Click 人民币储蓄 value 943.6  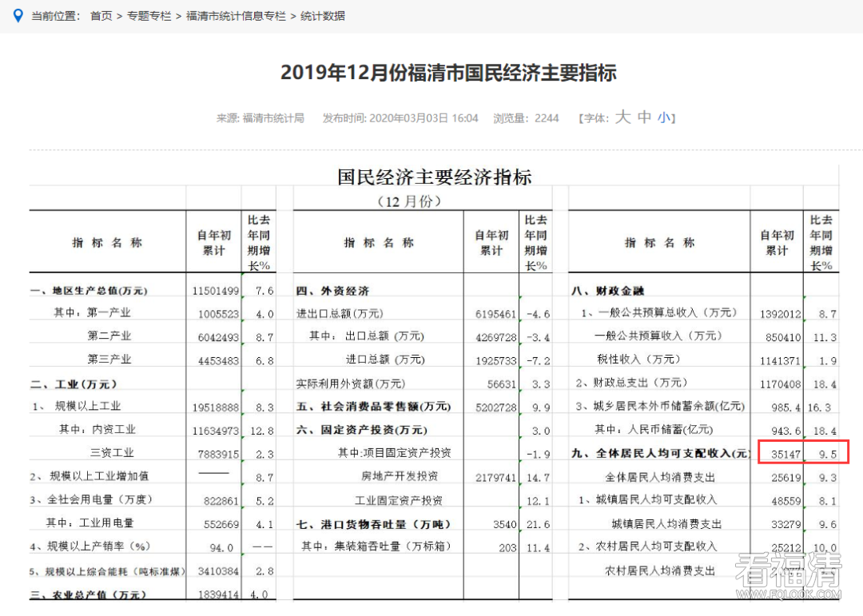[x=786, y=431]
